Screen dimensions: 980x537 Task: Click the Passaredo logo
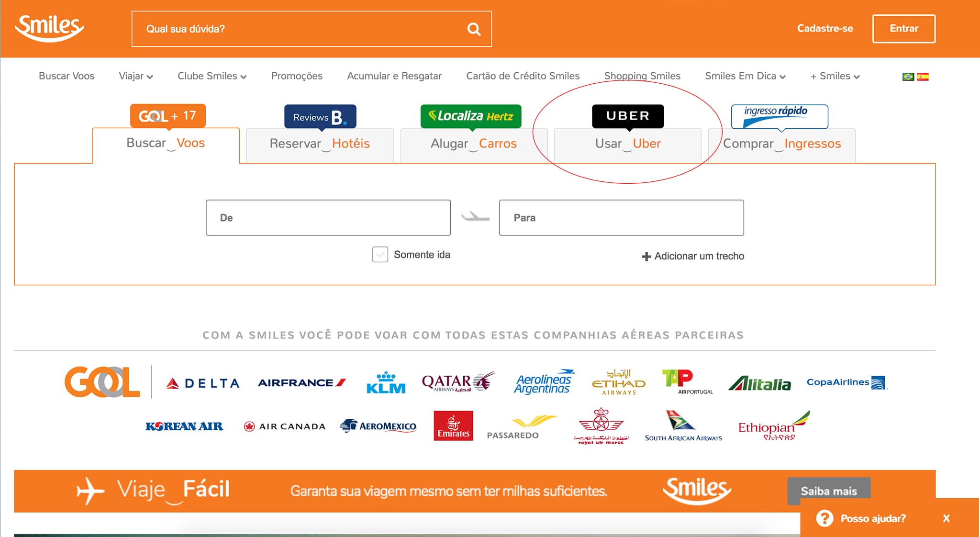522,427
